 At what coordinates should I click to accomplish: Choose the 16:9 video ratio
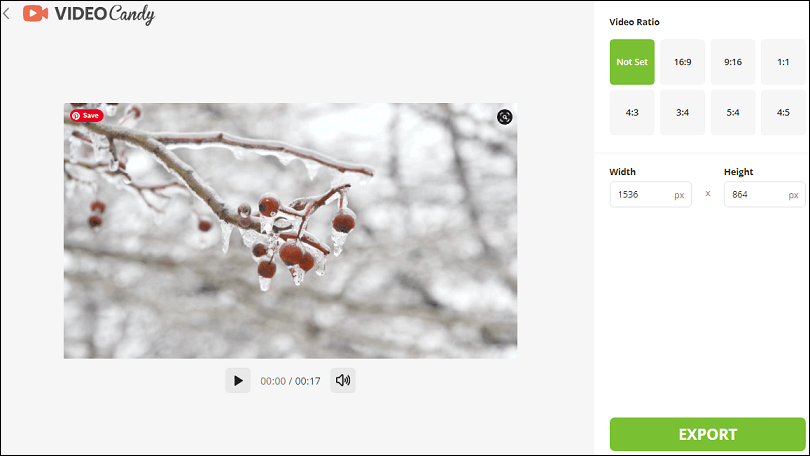[x=682, y=62]
